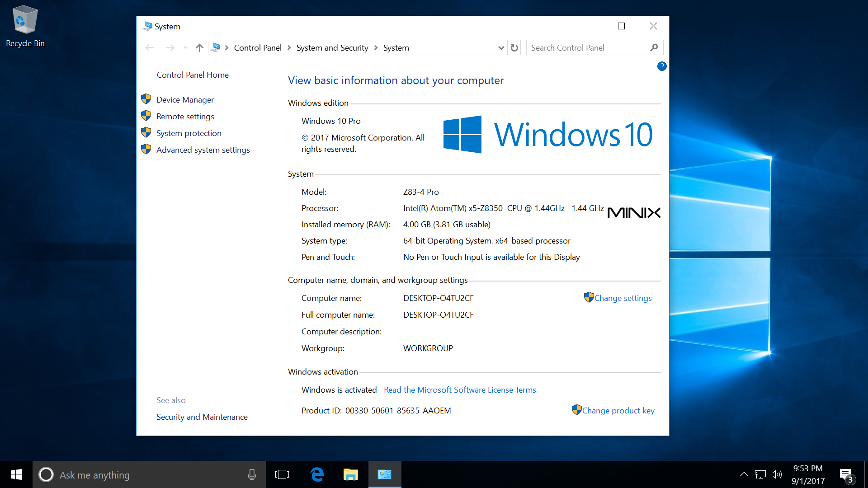Go up one level with Up arrow
868x488 pixels.
(199, 47)
